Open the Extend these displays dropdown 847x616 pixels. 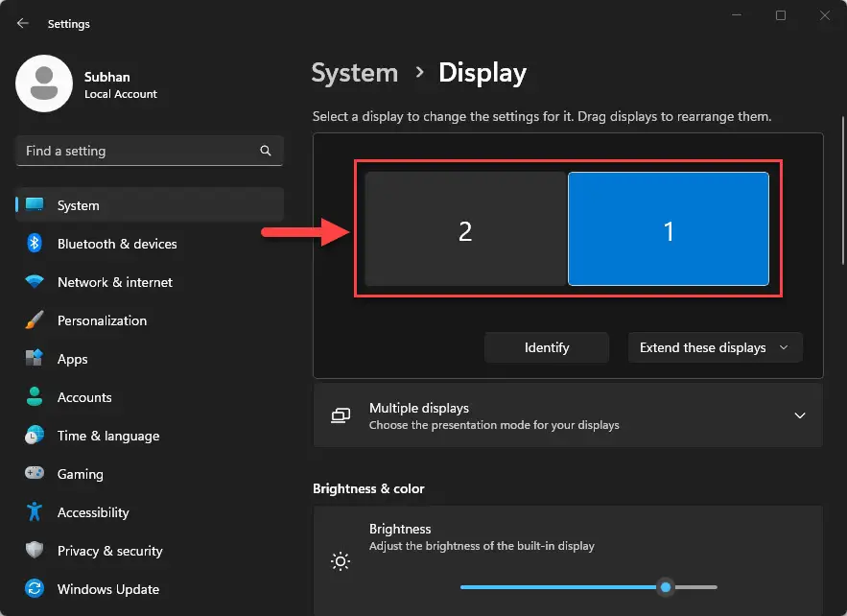click(x=716, y=347)
